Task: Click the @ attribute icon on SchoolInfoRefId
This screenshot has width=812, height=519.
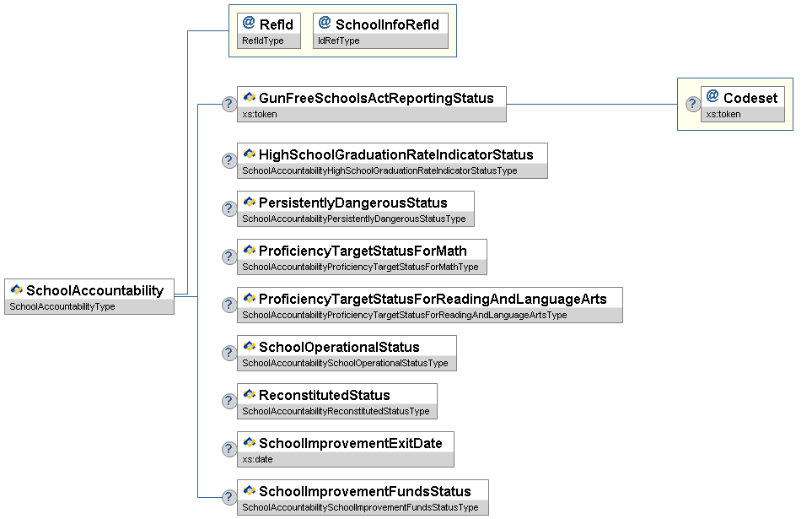Action: [x=325, y=24]
